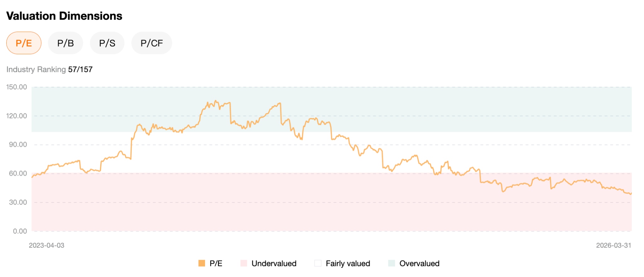Click the white Fairly valued legend swatch

318,263
